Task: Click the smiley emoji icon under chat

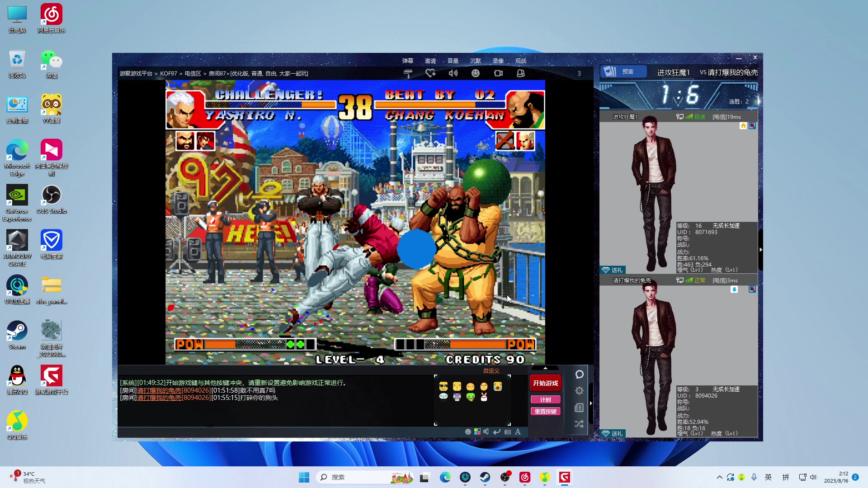Action: coord(468,432)
